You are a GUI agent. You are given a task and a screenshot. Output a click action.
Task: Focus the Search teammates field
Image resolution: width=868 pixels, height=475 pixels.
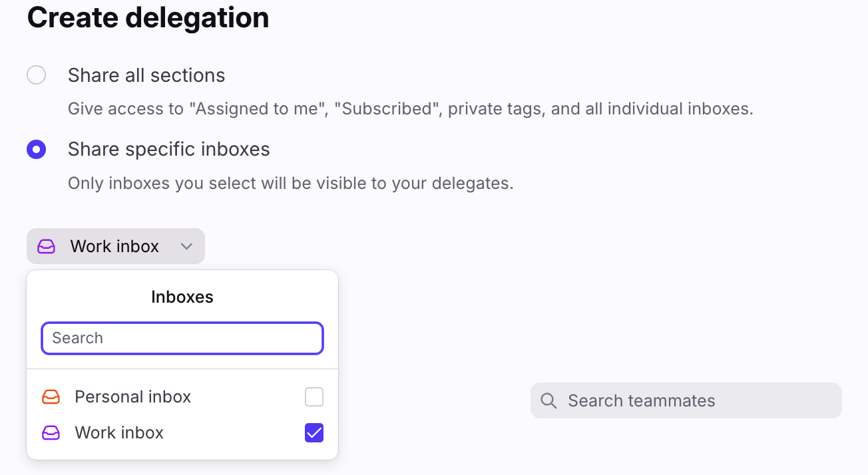click(686, 400)
